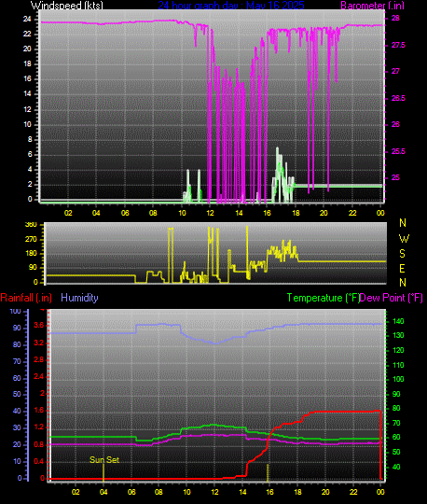Click the '90' value on blue humidity axis
This screenshot has height=504, width=427.
click(17, 328)
